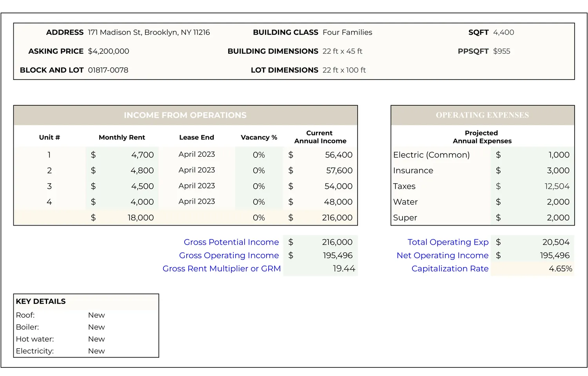Click the 19.44 GRM value cell

(343, 269)
